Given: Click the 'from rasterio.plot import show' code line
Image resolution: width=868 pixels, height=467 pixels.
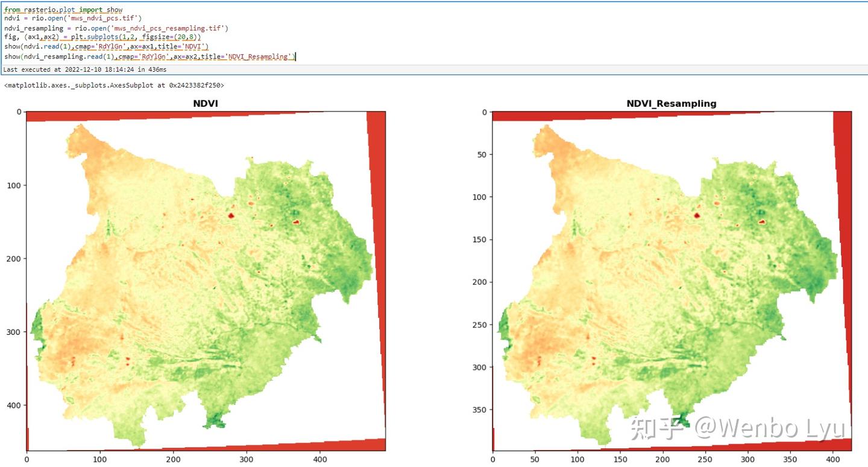Looking at the screenshot, I should 63,10.
